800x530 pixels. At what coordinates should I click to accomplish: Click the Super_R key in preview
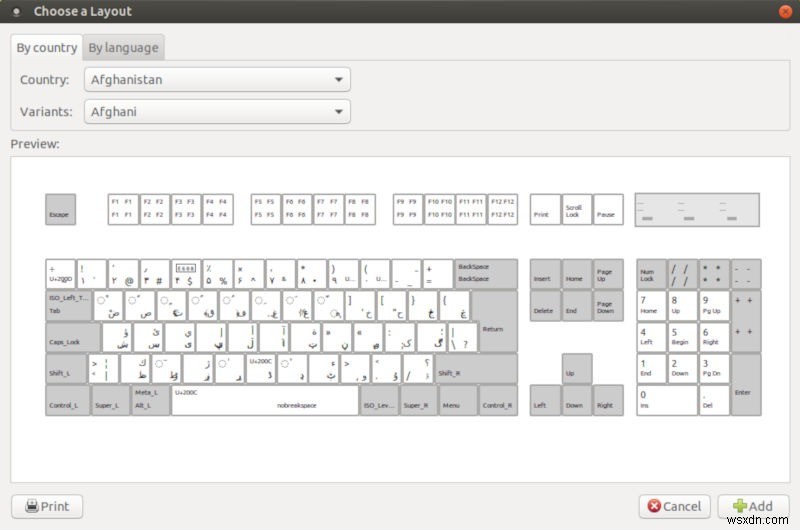tap(418, 400)
